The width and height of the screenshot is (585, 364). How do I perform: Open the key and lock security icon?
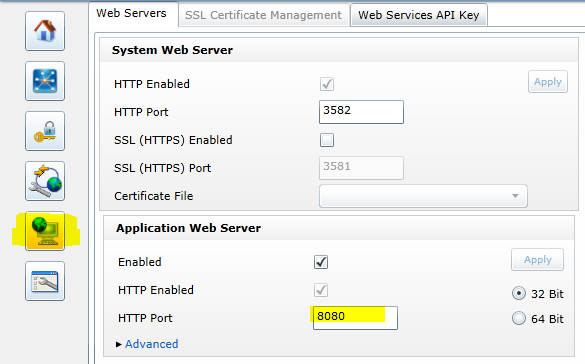click(x=45, y=131)
